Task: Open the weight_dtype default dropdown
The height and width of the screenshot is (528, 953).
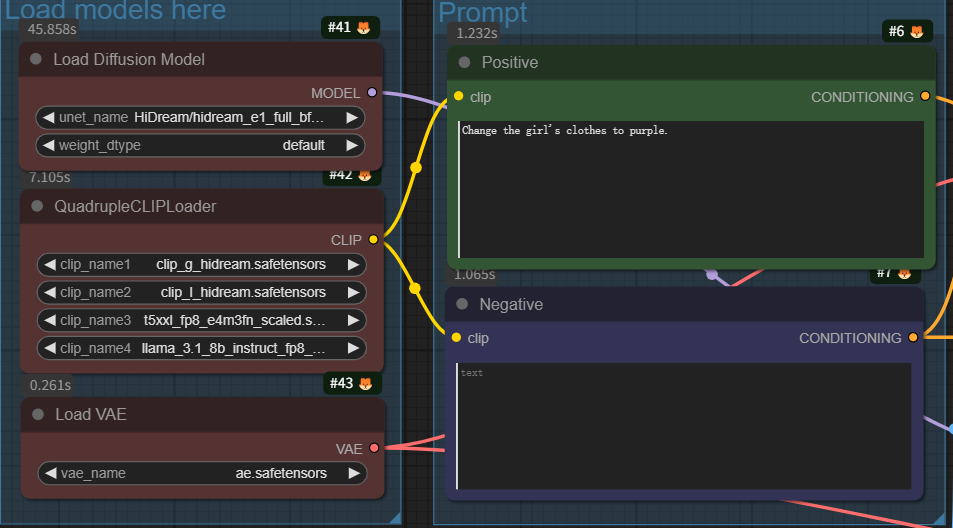Action: click(201, 145)
